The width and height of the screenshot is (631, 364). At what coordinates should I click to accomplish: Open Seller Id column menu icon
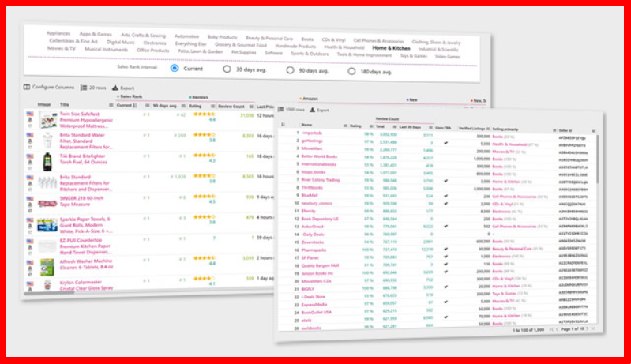593,131
